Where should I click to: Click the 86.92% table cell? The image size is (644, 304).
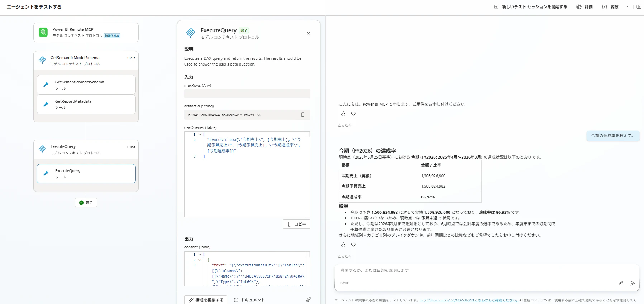coord(428,197)
